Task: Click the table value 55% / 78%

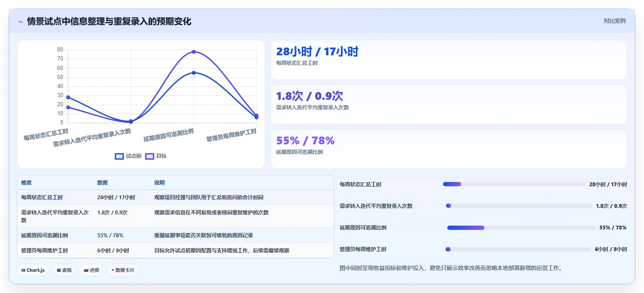Action: pos(110,235)
